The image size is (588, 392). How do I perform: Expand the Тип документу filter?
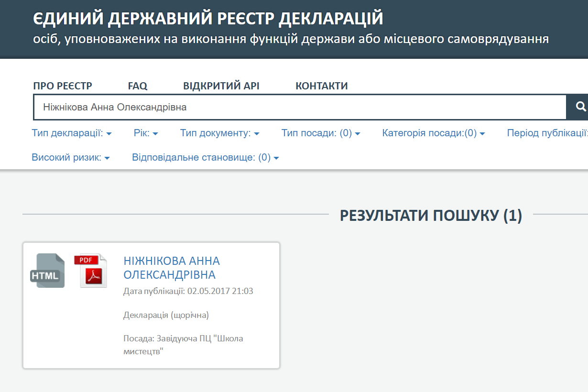click(x=220, y=133)
